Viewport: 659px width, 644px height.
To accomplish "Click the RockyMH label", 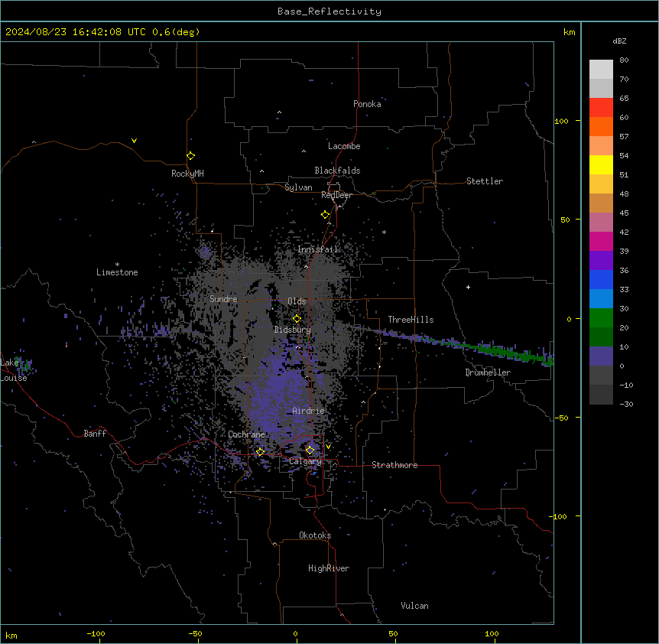I will [x=187, y=174].
